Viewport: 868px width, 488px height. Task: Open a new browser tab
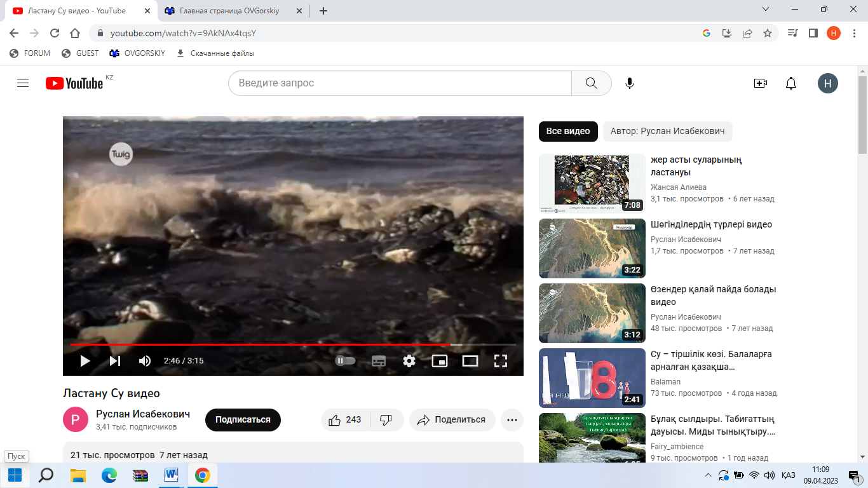pyautogui.click(x=323, y=11)
